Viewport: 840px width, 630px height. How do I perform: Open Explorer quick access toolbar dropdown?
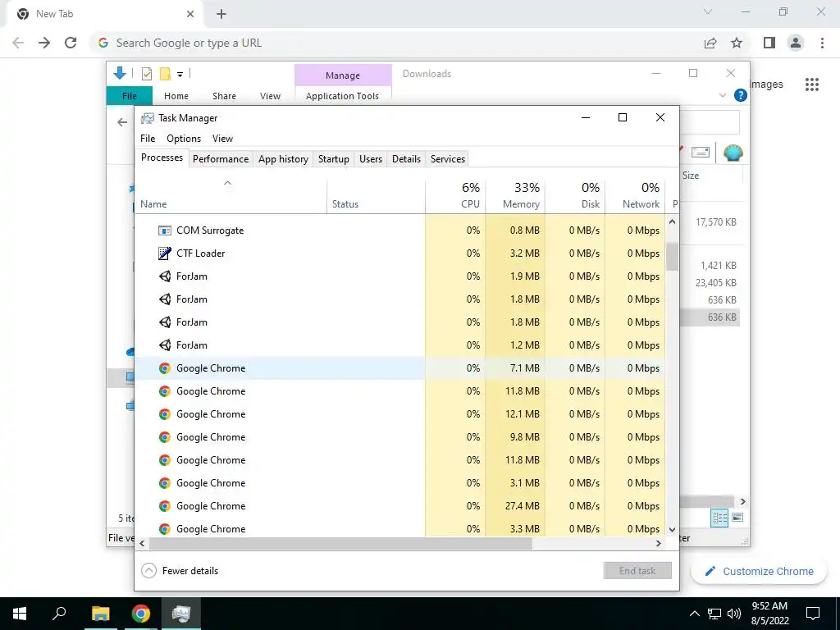pos(180,75)
